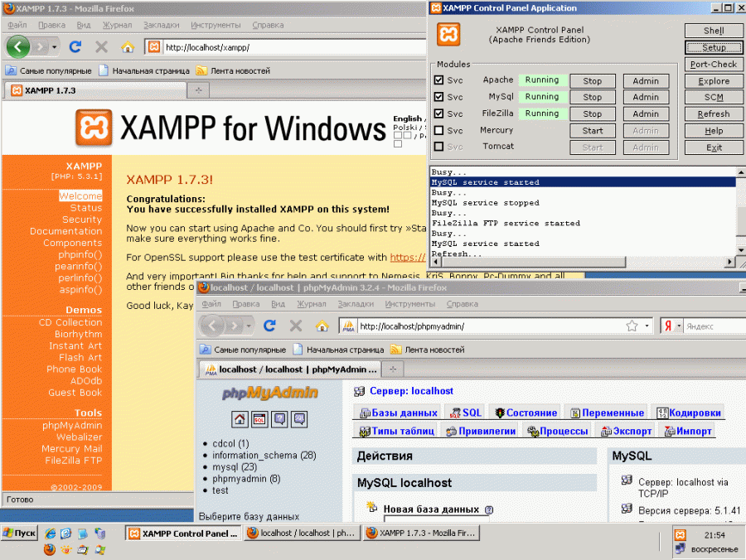
Task: Stop the MySql module
Action: pos(593,97)
